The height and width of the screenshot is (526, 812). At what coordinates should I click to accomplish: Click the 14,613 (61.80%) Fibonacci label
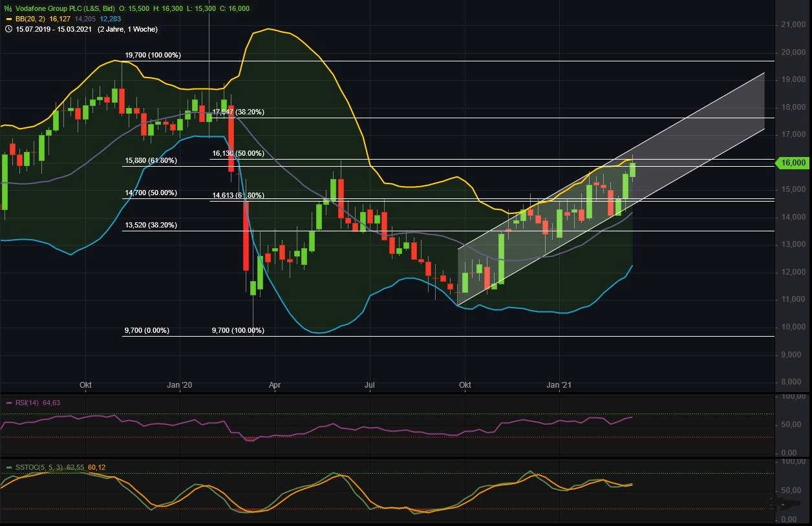(x=238, y=195)
